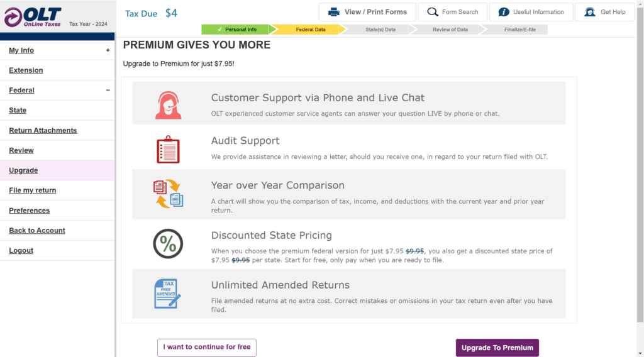Screen dimensions: 644x357
Task: Click the Audit Support clipboard icon
Action: click(x=168, y=150)
